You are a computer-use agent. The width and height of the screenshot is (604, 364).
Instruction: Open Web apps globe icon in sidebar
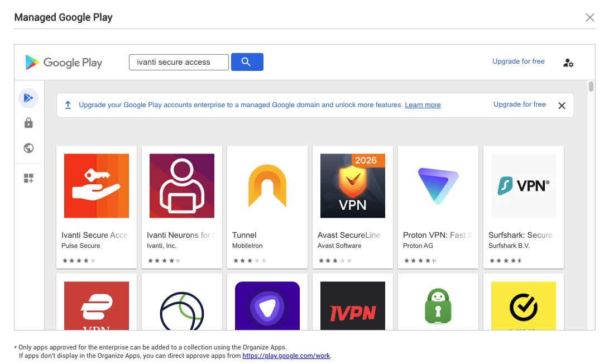28,148
